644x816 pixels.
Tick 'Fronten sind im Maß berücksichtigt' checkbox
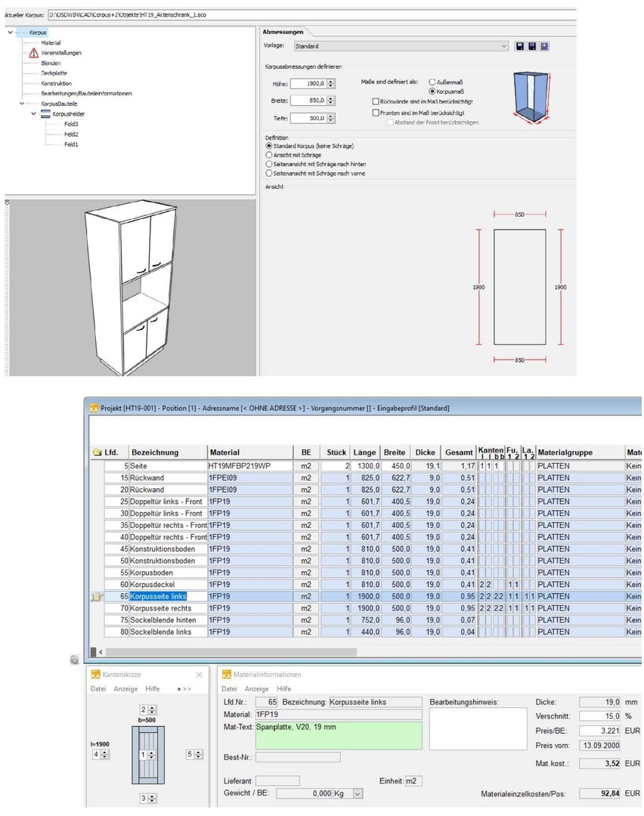(376, 113)
